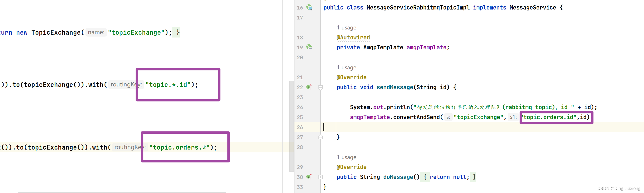Click the "topic.orders.id" string on line 25
The image size is (644, 193).
point(549,117)
